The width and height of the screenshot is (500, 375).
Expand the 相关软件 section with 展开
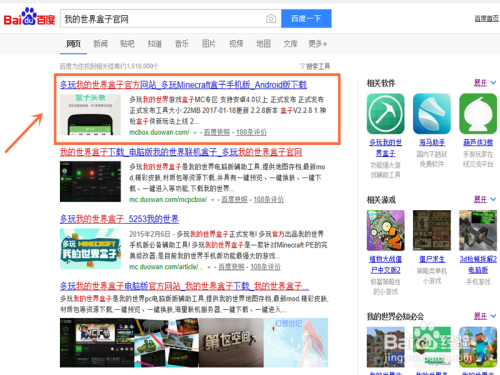point(485,83)
